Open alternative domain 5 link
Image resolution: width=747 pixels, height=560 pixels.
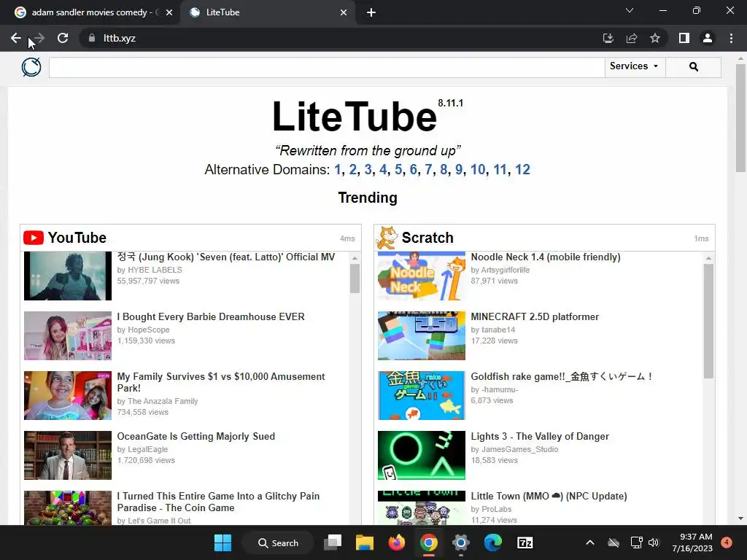click(398, 169)
